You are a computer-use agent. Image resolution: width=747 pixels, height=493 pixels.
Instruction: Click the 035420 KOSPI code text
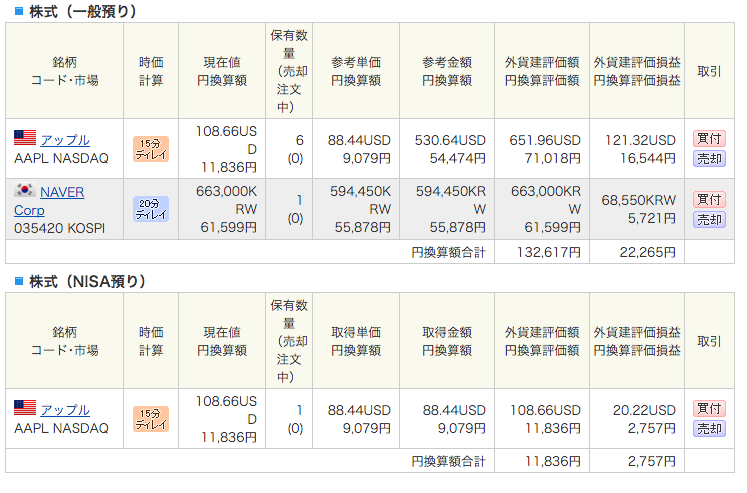pos(60,228)
